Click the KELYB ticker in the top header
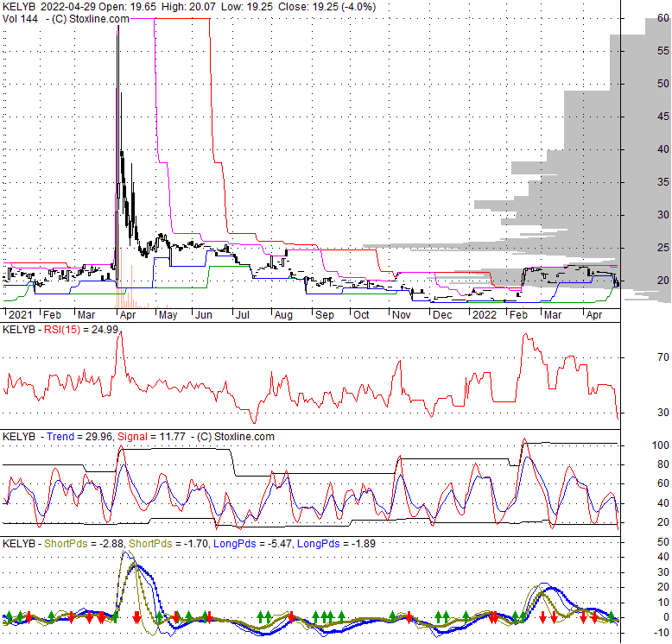Screen dimensions: 672x644 (19, 7)
